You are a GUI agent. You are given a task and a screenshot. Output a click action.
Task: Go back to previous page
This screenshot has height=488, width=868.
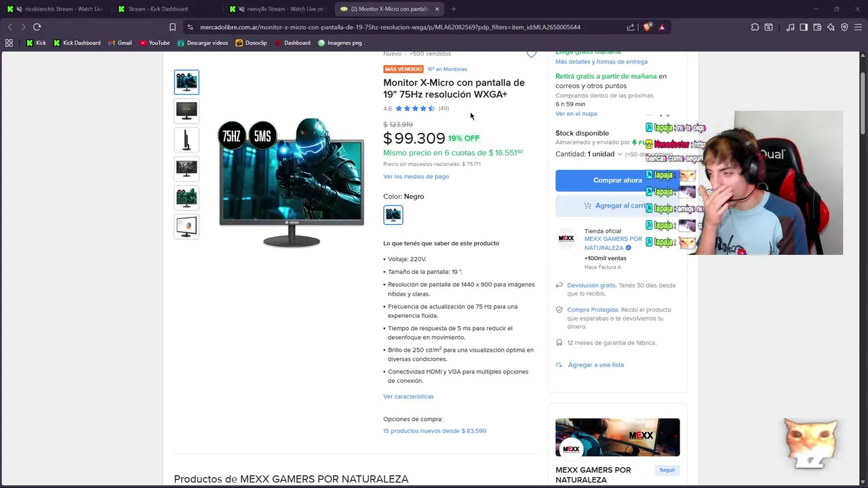coord(9,27)
